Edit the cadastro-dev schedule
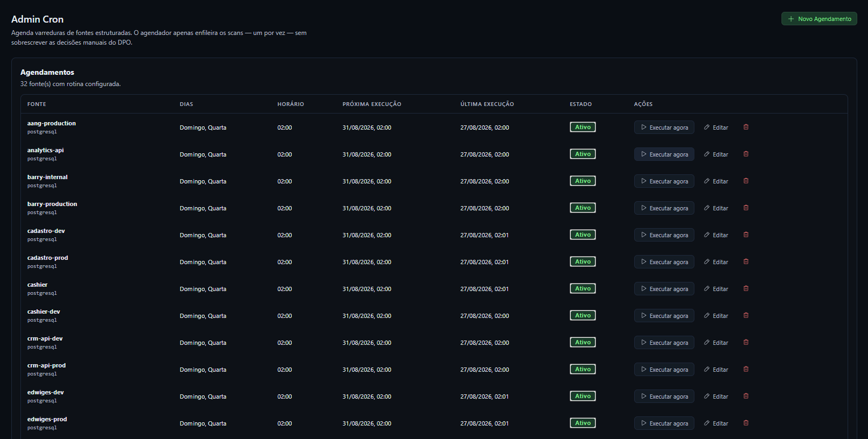 (x=716, y=235)
